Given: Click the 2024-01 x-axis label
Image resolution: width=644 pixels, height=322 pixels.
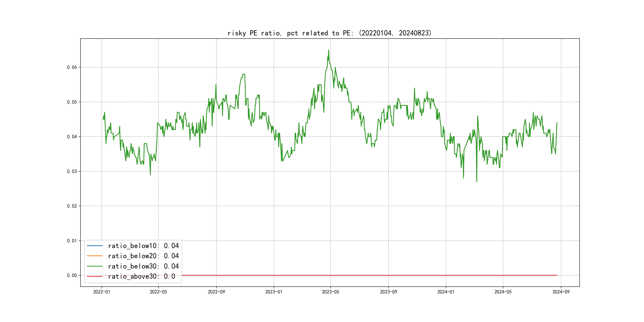Looking at the screenshot, I should click(x=446, y=292).
